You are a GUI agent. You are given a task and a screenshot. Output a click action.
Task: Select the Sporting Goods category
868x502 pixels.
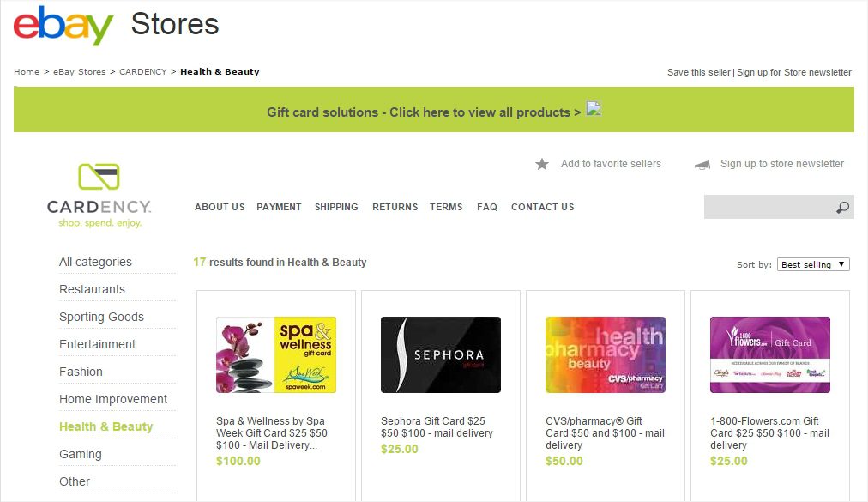pos(101,317)
